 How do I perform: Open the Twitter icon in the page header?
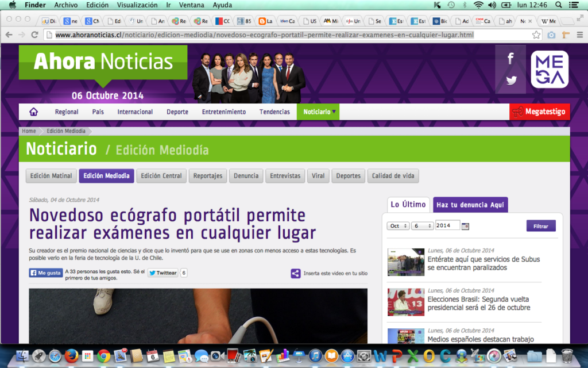510,80
